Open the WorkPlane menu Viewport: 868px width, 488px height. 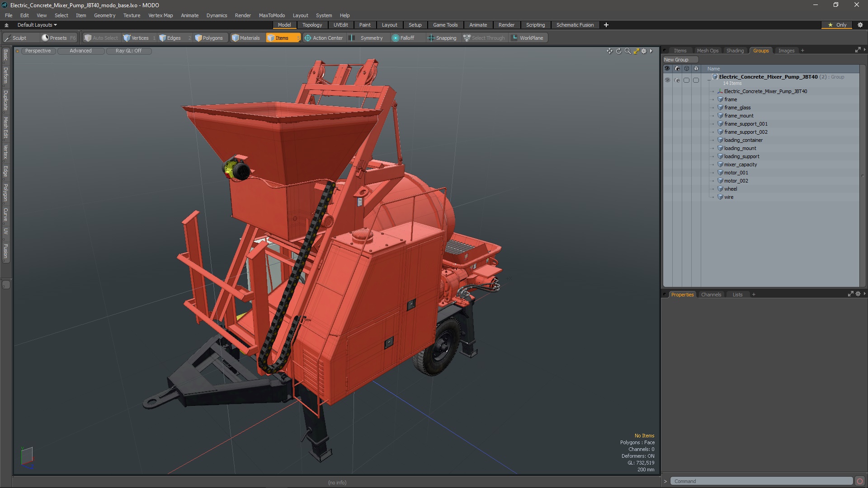point(527,38)
